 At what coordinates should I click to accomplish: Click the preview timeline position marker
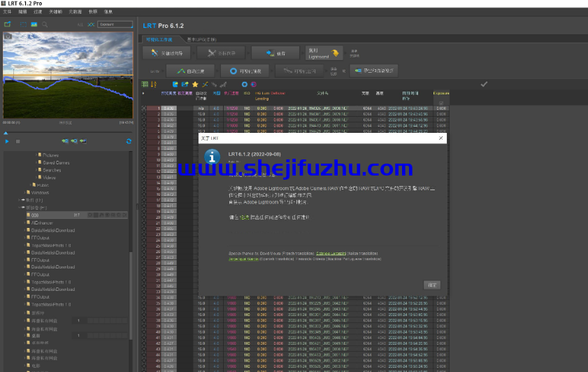tap(6, 133)
